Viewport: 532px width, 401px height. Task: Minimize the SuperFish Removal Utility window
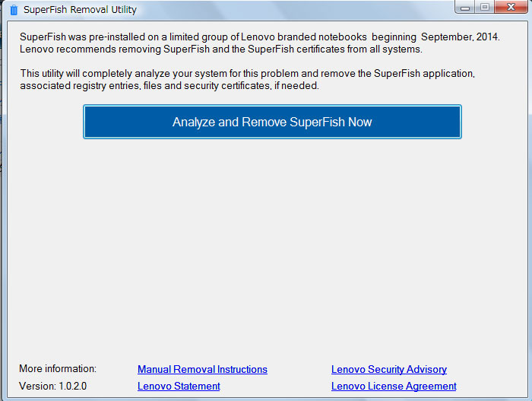(x=465, y=8)
